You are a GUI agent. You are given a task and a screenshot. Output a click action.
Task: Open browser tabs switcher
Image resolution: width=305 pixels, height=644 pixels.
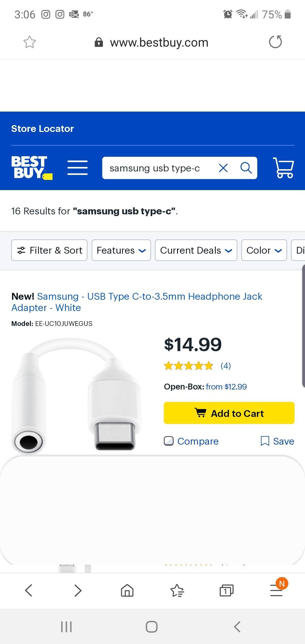pos(226,590)
